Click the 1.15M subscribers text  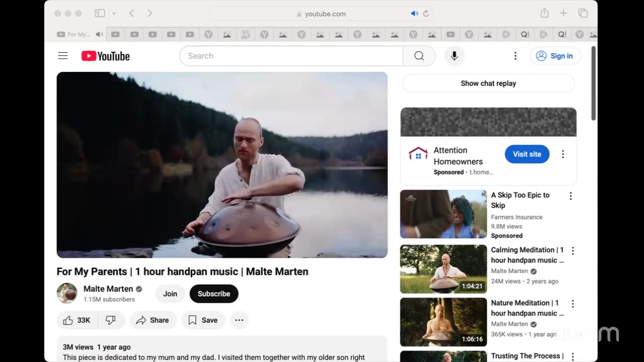(109, 299)
